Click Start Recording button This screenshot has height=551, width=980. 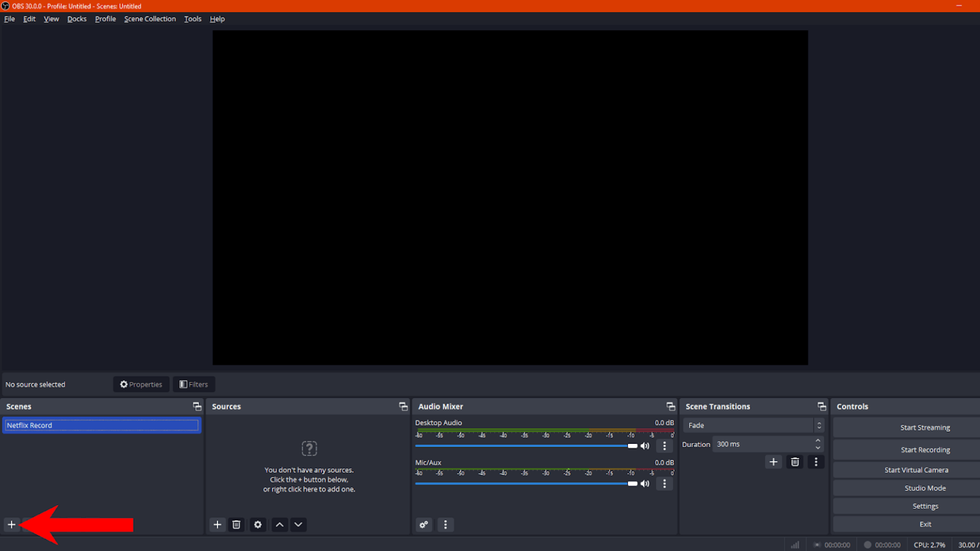point(924,450)
